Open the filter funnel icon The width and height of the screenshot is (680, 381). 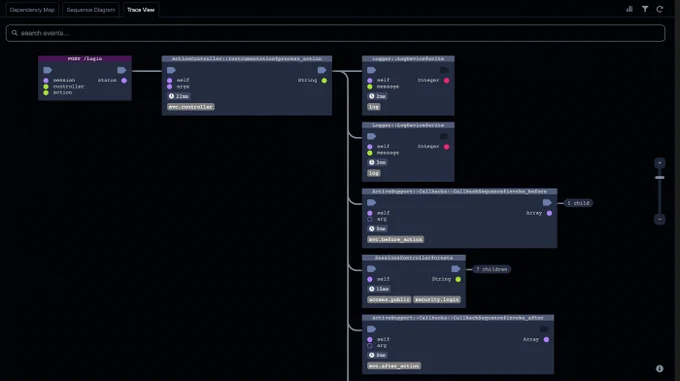[x=645, y=9]
